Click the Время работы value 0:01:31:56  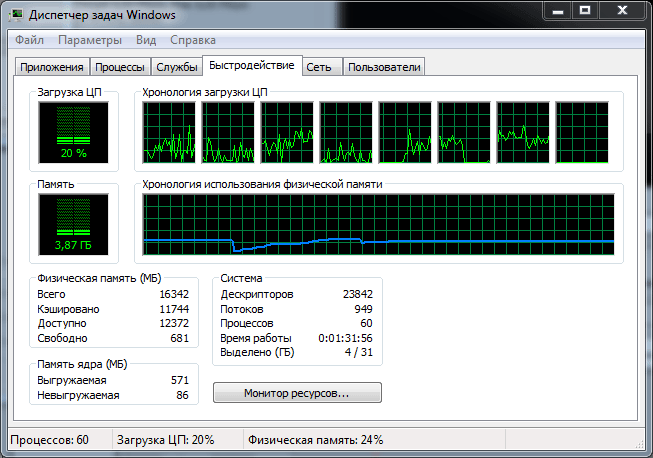pyautogui.click(x=345, y=338)
